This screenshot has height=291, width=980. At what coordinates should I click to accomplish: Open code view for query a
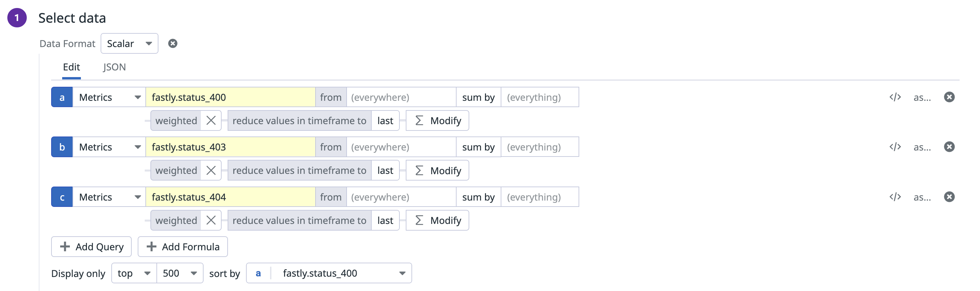895,97
